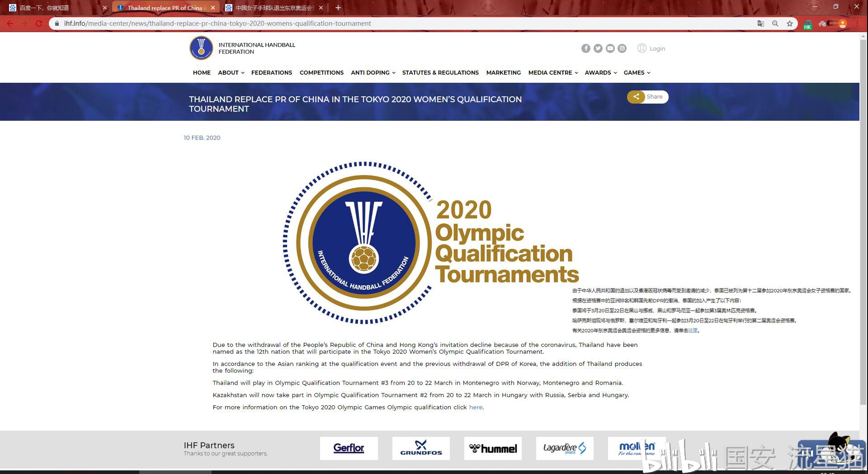The width and height of the screenshot is (868, 474).
Task: Open the IHF YouTube icon
Action: pyautogui.click(x=610, y=48)
